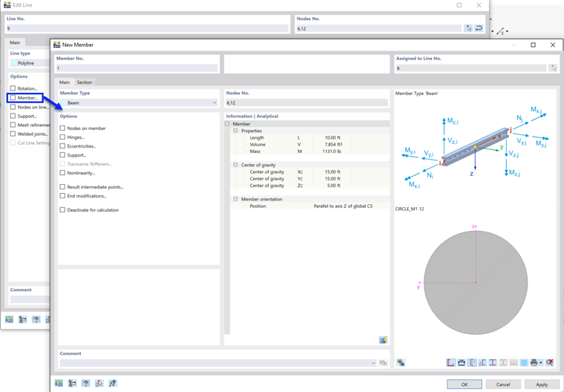Click the OK button
The height and width of the screenshot is (392, 564).
click(465, 385)
